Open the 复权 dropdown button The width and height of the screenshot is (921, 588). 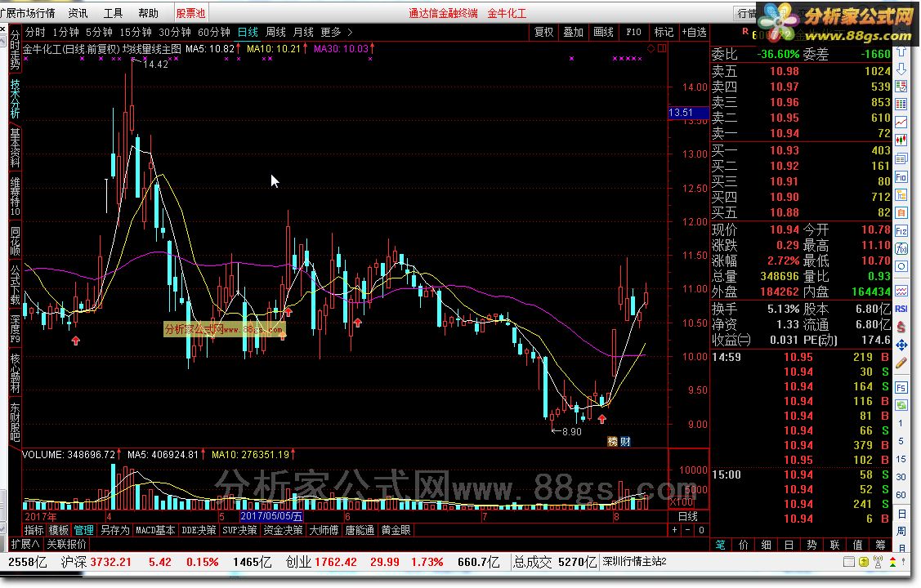tap(543, 33)
